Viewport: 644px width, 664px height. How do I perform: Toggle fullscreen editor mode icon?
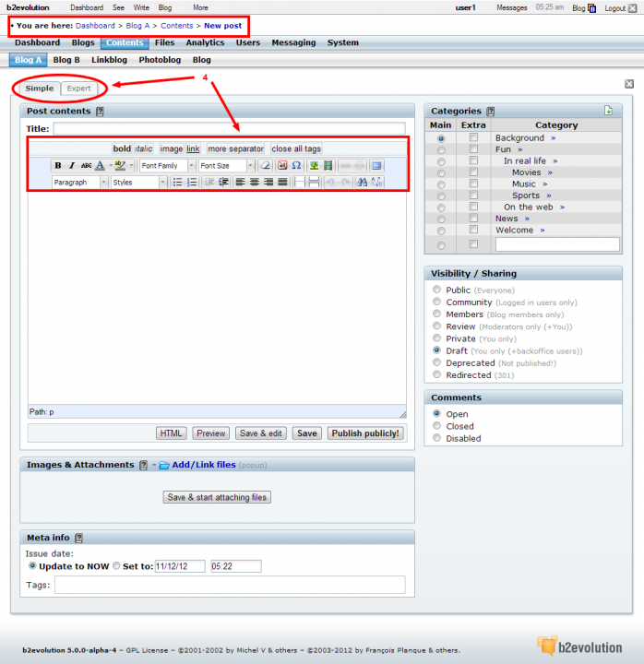(376, 166)
